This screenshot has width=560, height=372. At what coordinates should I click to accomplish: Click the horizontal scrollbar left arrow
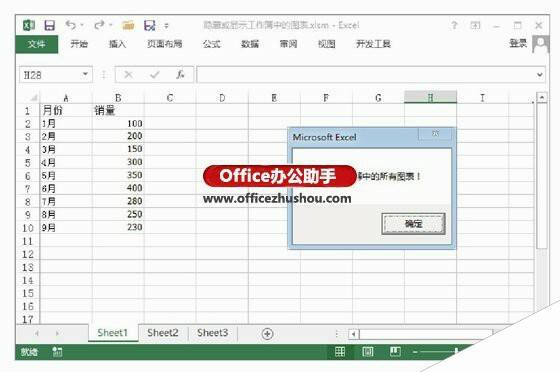point(354,334)
